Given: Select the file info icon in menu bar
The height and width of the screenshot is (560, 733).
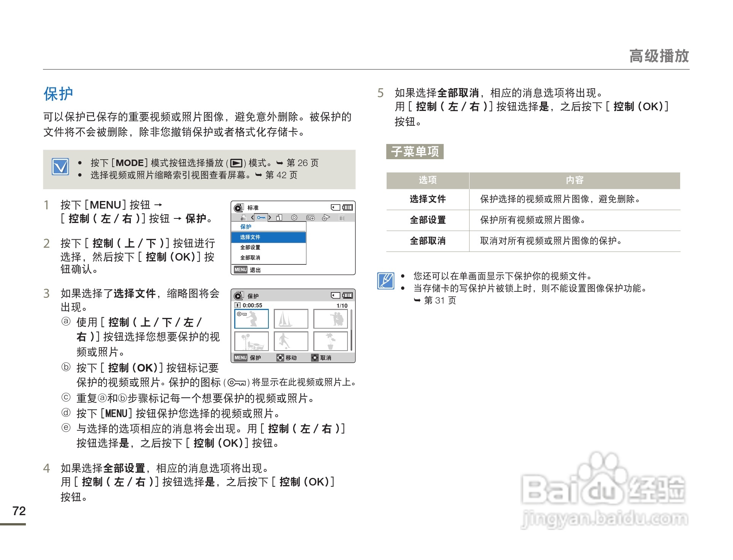Looking at the screenshot, I should 279,218.
